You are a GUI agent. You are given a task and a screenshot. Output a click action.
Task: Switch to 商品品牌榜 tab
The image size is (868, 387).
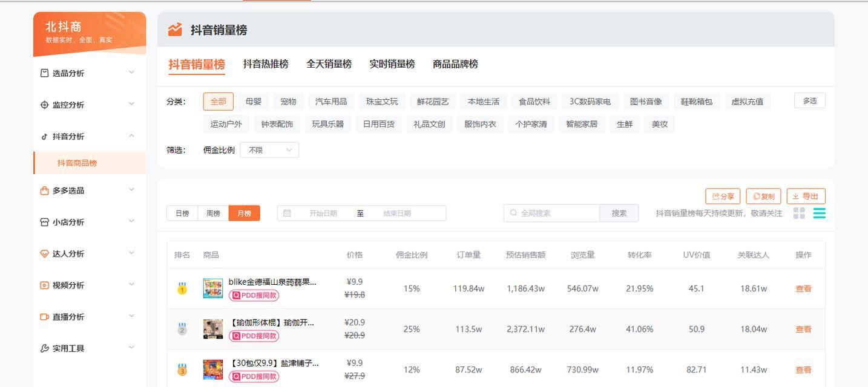pyautogui.click(x=455, y=64)
